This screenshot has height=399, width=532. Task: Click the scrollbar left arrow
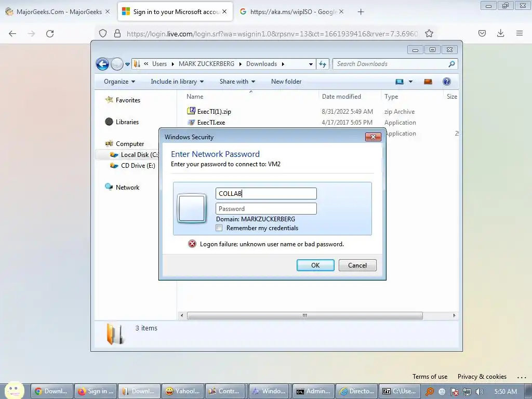point(182,315)
